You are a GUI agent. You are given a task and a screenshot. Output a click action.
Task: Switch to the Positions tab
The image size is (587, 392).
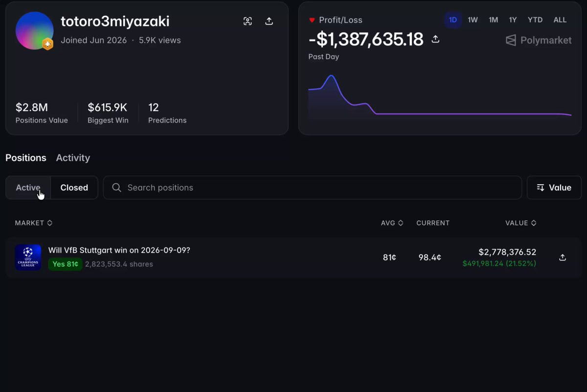point(26,158)
